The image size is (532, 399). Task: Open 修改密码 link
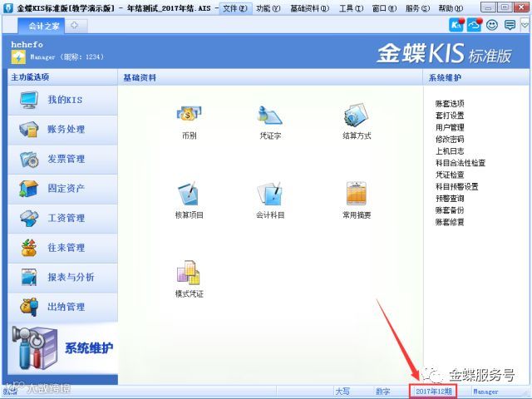point(450,139)
